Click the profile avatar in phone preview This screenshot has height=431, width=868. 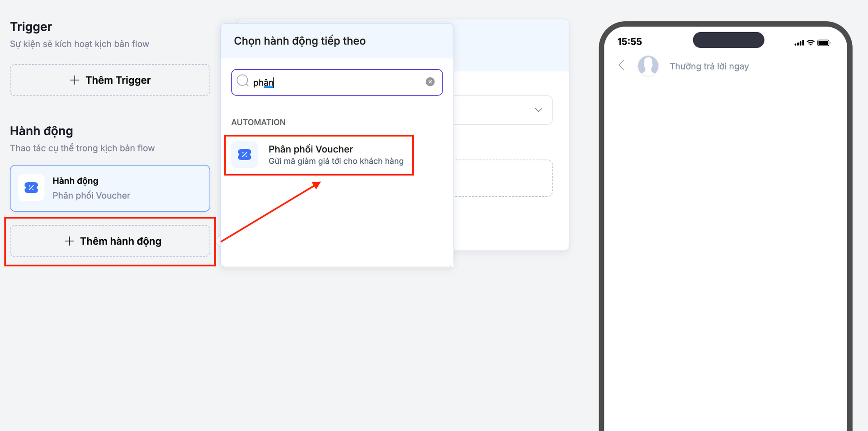(x=648, y=66)
